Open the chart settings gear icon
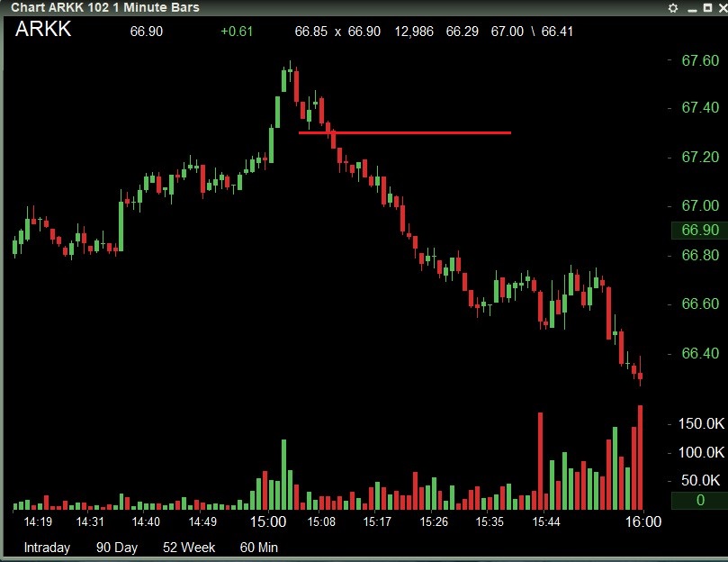 [673, 8]
